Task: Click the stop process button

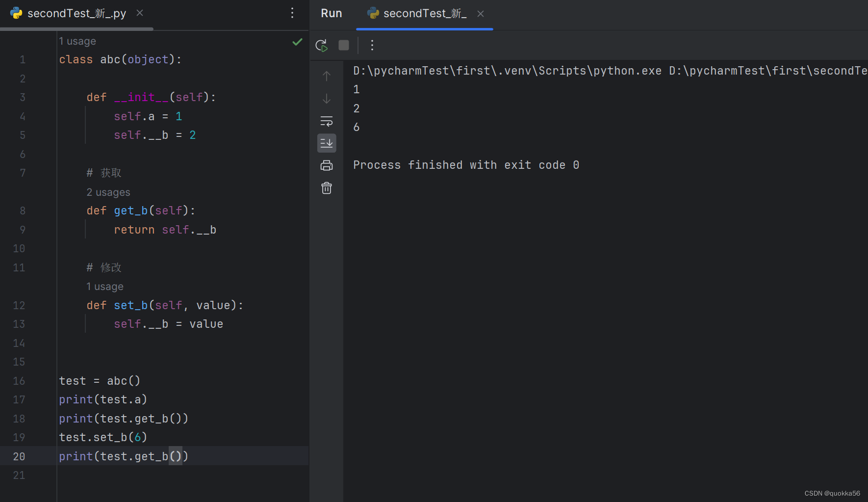Action: pyautogui.click(x=344, y=45)
